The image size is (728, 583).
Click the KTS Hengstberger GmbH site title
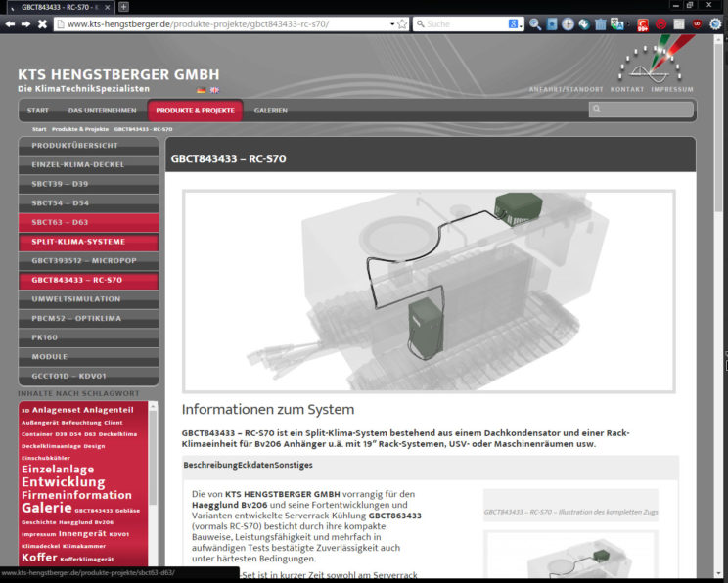tap(118, 74)
